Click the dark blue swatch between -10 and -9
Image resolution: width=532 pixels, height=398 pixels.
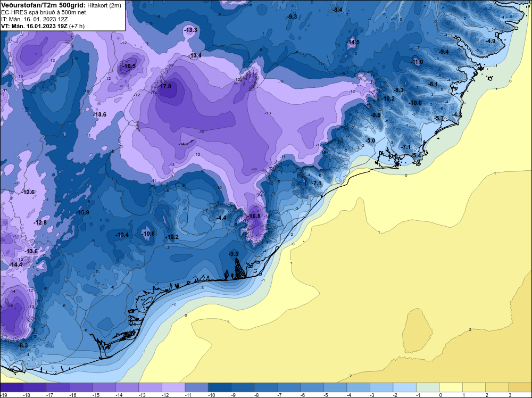pos(220,387)
